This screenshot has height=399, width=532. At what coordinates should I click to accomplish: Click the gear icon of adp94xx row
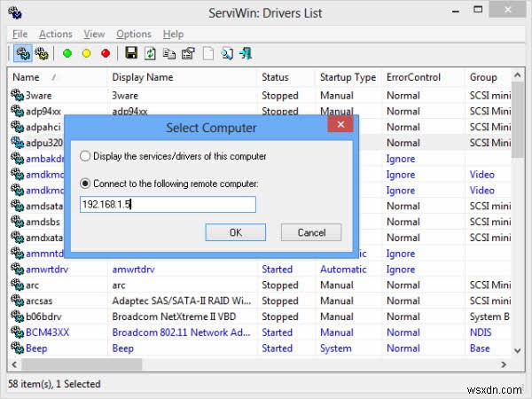pyautogui.click(x=17, y=111)
